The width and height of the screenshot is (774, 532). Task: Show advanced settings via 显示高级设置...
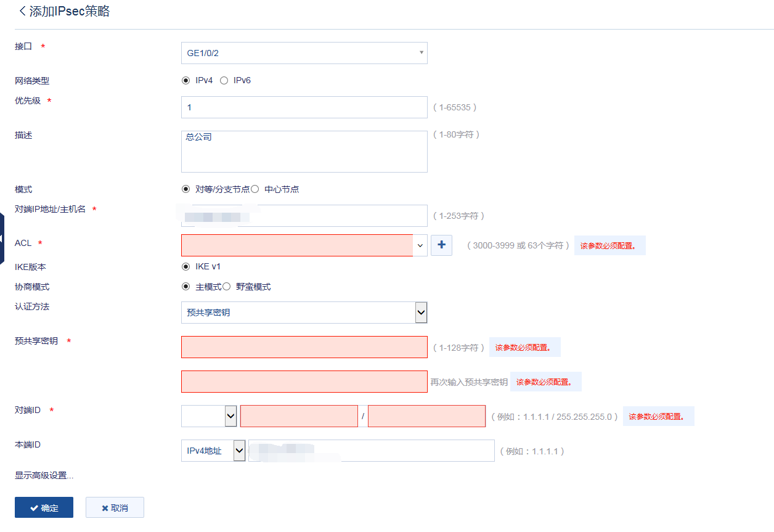pyautogui.click(x=44, y=475)
